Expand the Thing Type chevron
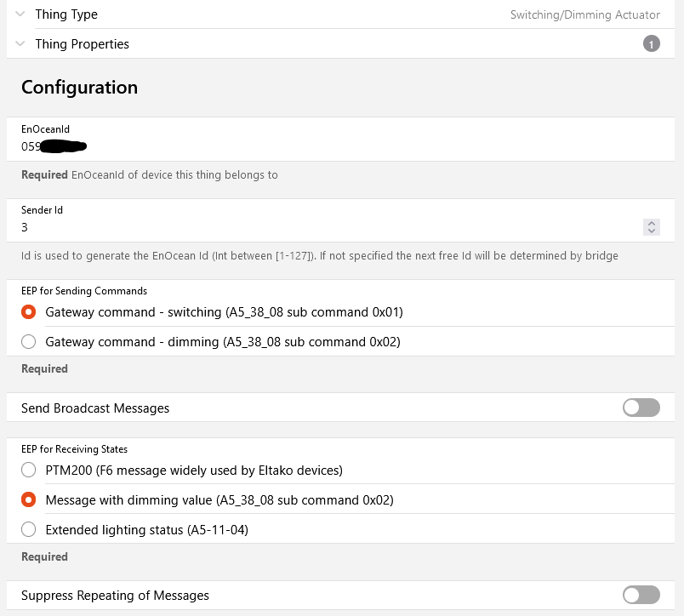 click(20, 14)
